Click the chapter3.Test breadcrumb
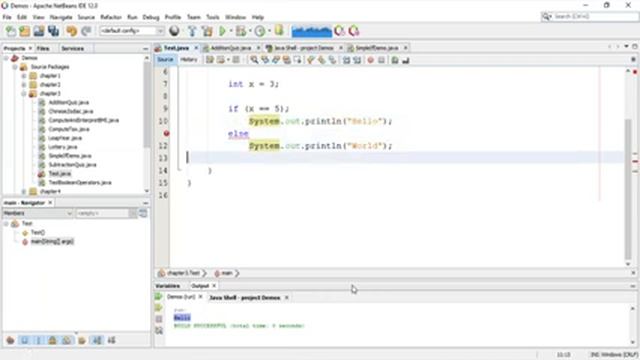The width and height of the screenshot is (640, 360). (182, 273)
